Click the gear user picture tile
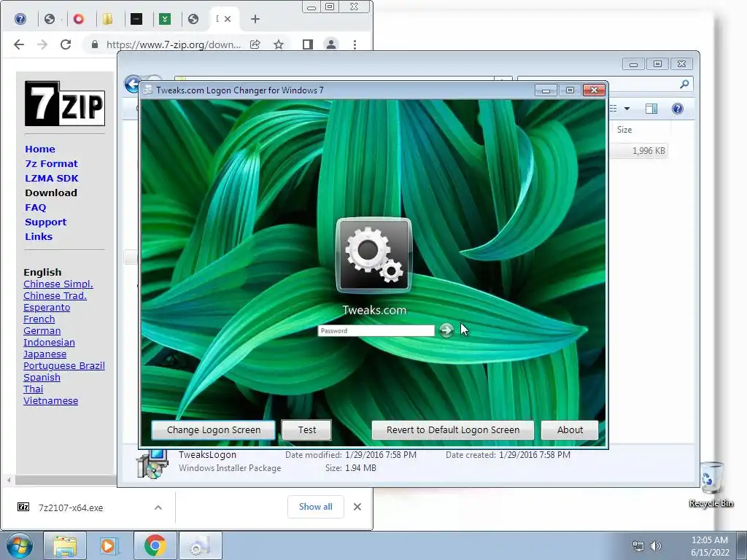Viewport: 747px width, 560px height. [373, 255]
